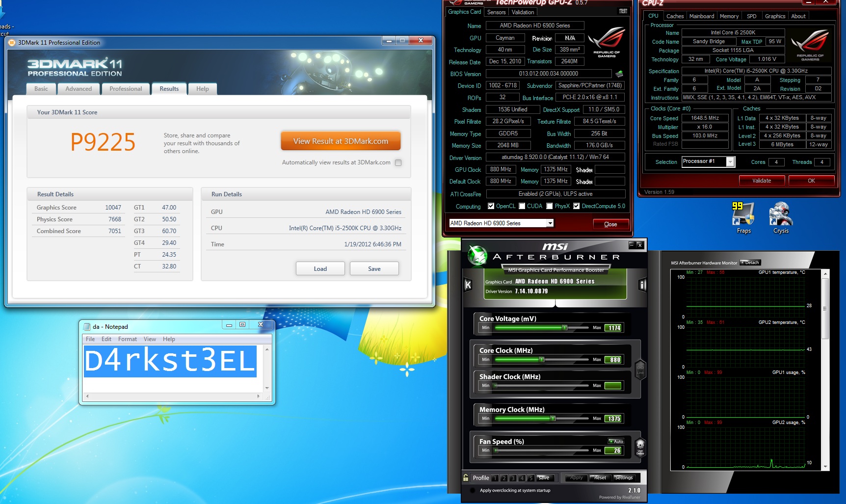
Task: Click the Kombustor K icon in Afterburner
Action: pos(468,285)
